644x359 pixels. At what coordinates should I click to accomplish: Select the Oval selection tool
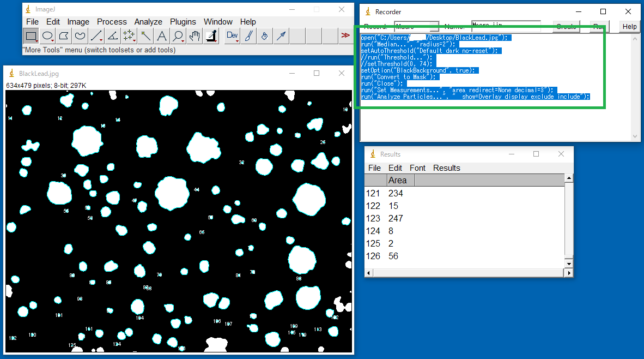pos(47,36)
